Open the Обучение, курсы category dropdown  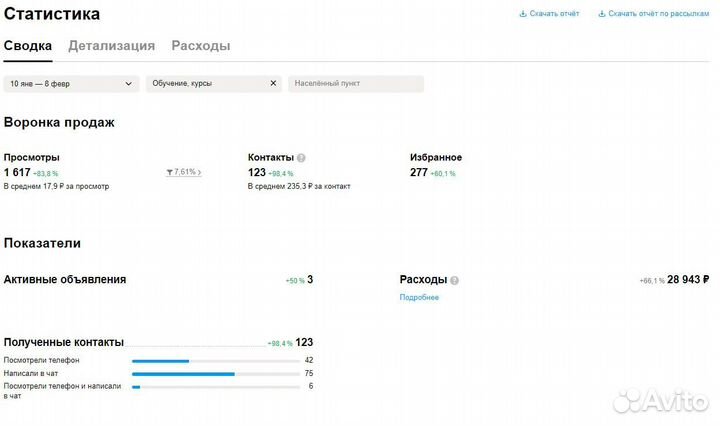point(205,84)
